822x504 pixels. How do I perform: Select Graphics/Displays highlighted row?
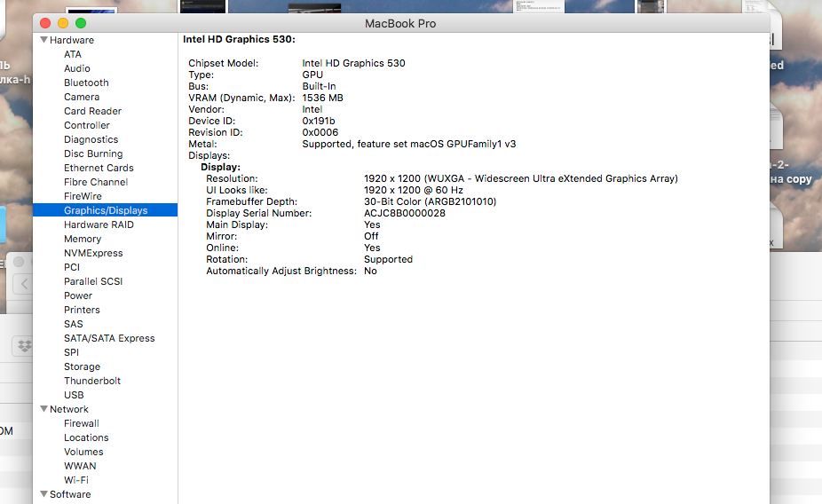click(106, 210)
